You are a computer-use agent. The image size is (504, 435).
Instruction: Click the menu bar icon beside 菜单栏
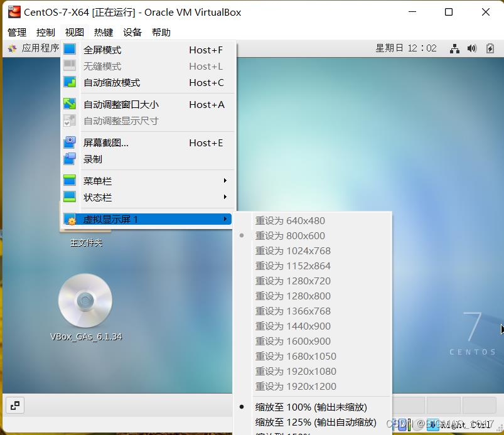[70, 180]
